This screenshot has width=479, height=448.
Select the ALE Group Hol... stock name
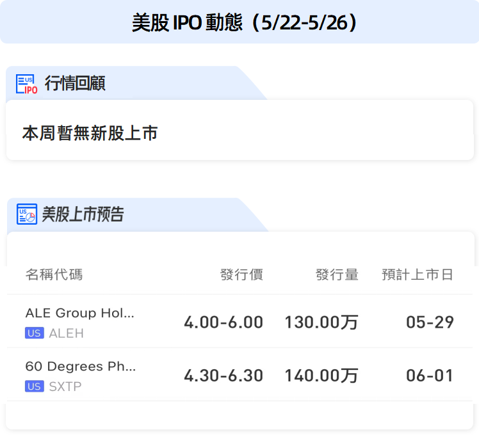80,313
